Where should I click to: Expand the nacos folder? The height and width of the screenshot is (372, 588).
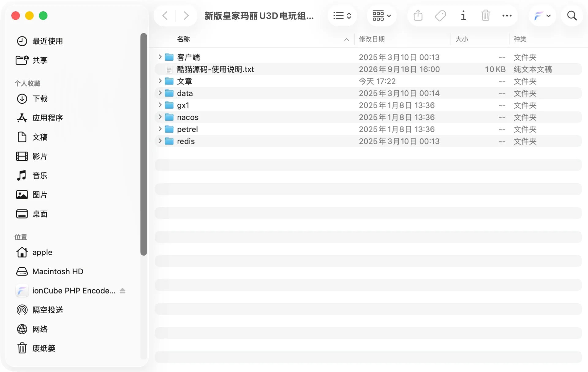click(160, 117)
